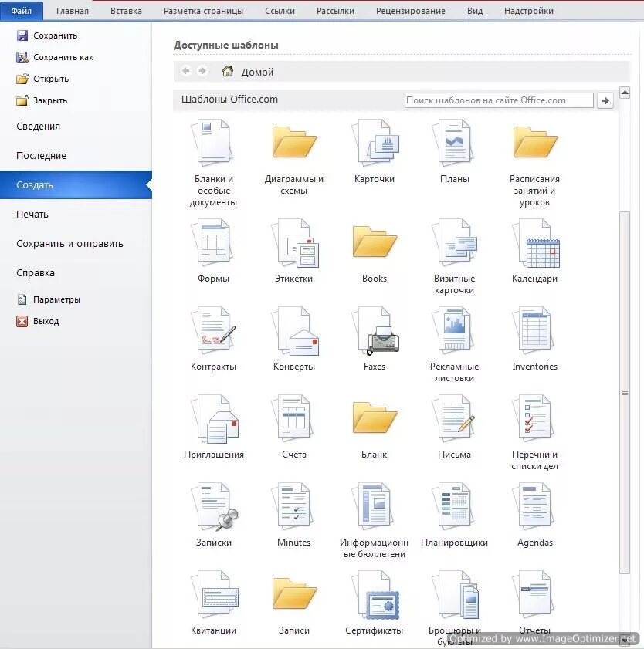Open the Faxes template category
Image resolution: width=644 pixels, height=649 pixels.
click(x=375, y=339)
